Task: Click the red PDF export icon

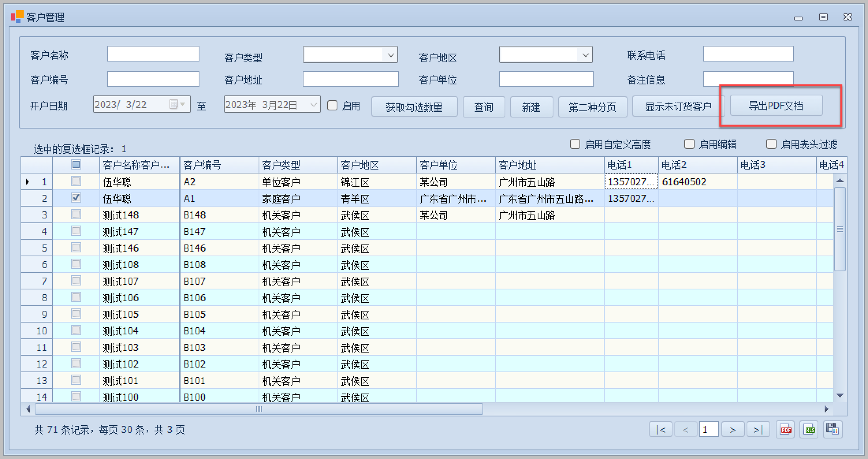Action: pyautogui.click(x=786, y=429)
